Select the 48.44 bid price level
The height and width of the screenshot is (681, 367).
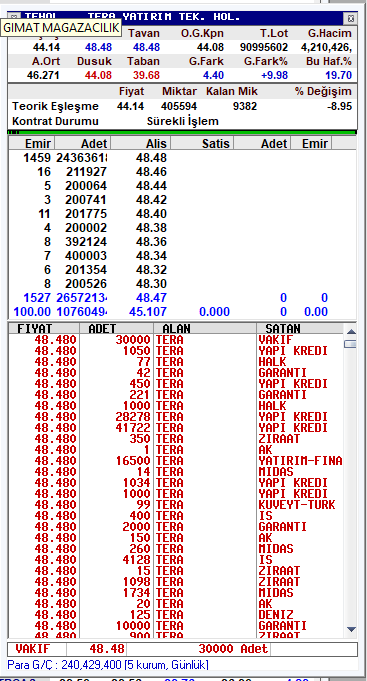point(151,186)
